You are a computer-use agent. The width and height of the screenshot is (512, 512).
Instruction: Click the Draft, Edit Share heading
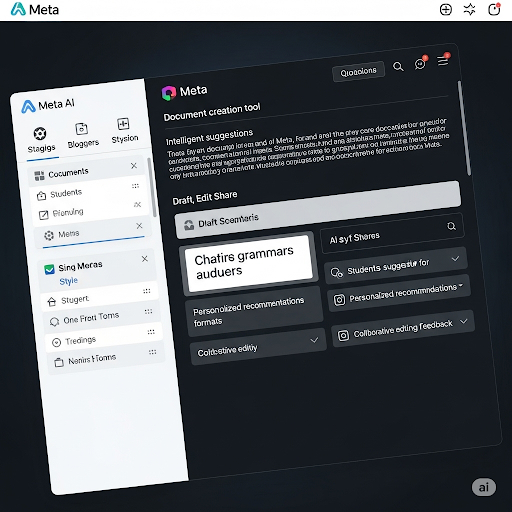coord(205,198)
